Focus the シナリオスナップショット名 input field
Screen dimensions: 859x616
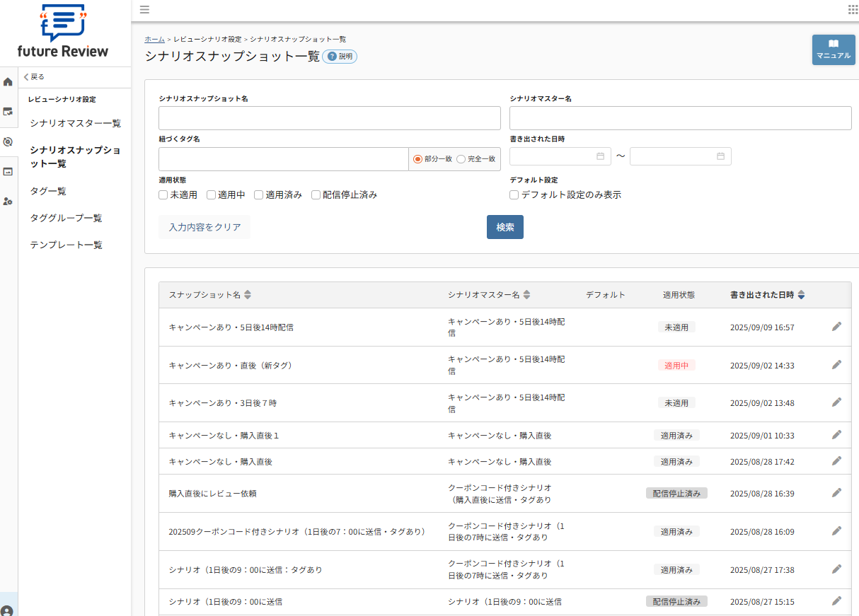point(329,118)
